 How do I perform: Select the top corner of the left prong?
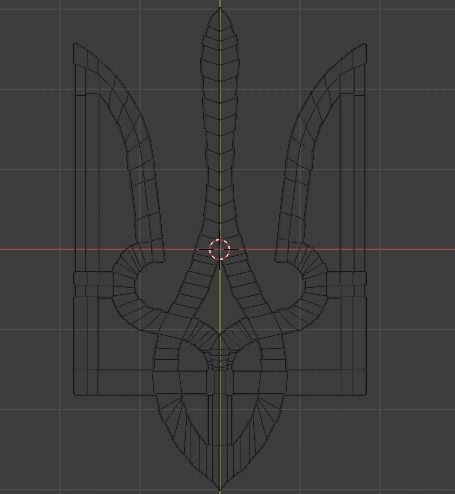(x=74, y=43)
